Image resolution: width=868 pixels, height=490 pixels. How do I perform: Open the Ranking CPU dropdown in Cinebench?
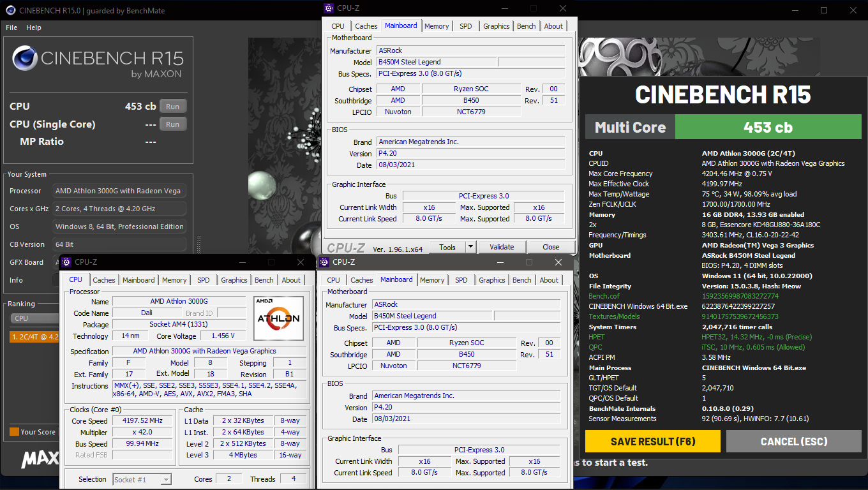[35, 318]
